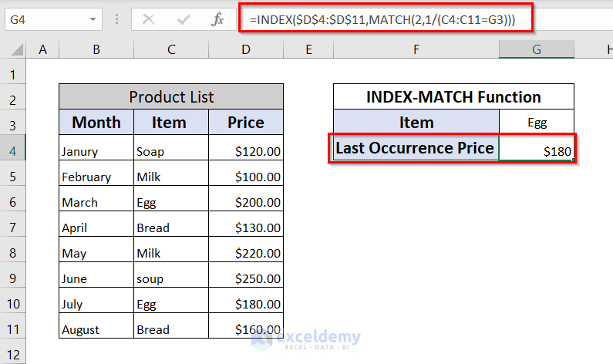Click the Insert Function fx icon

click(218, 19)
